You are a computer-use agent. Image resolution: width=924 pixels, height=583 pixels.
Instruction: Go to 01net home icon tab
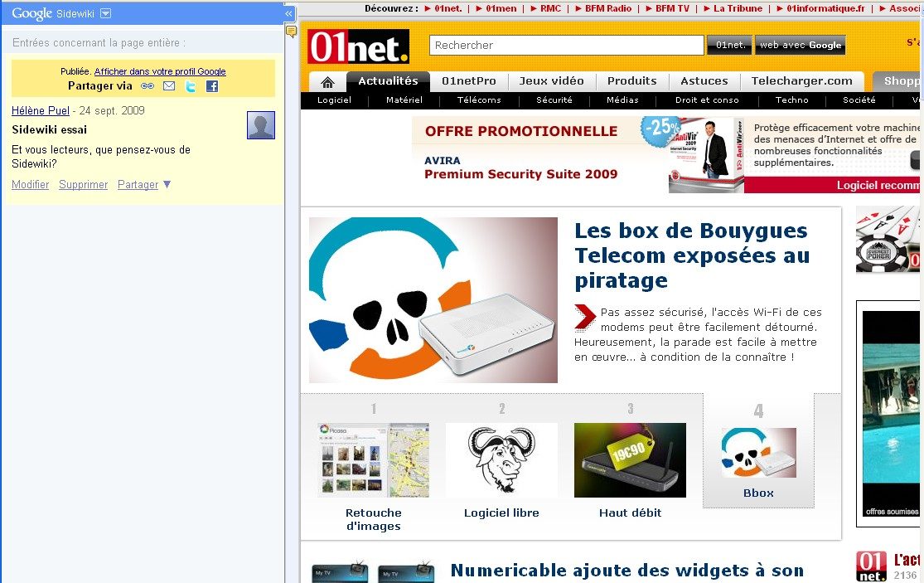point(328,81)
